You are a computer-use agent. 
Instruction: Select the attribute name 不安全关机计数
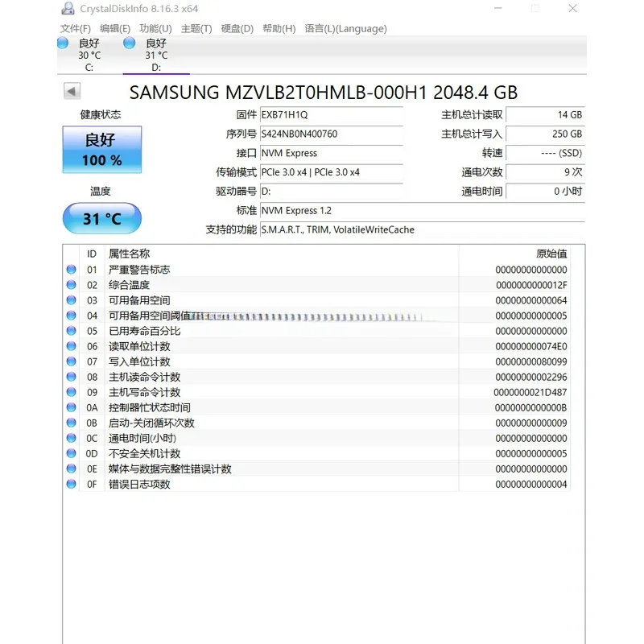tap(145, 453)
